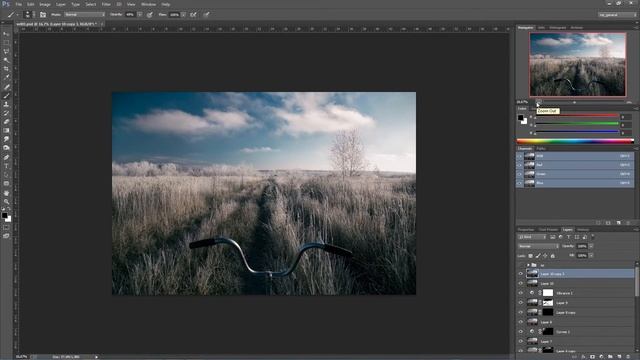This screenshot has width=640, height=360.
Task: Open the Filter menu
Action: tap(106, 4)
